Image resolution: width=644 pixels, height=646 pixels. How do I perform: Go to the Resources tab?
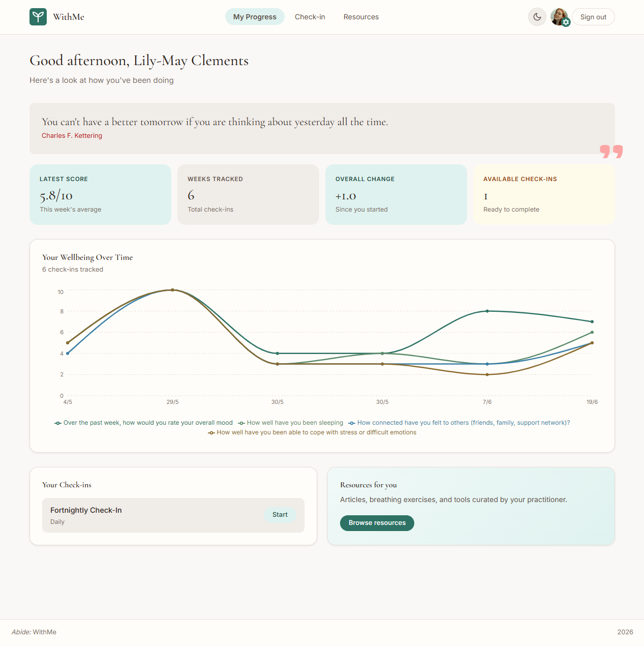click(361, 17)
